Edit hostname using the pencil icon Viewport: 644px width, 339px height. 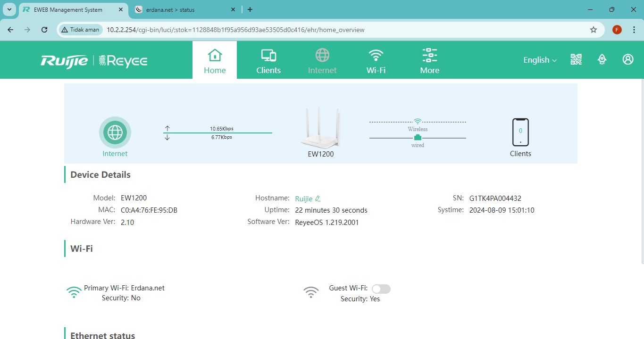[318, 199]
